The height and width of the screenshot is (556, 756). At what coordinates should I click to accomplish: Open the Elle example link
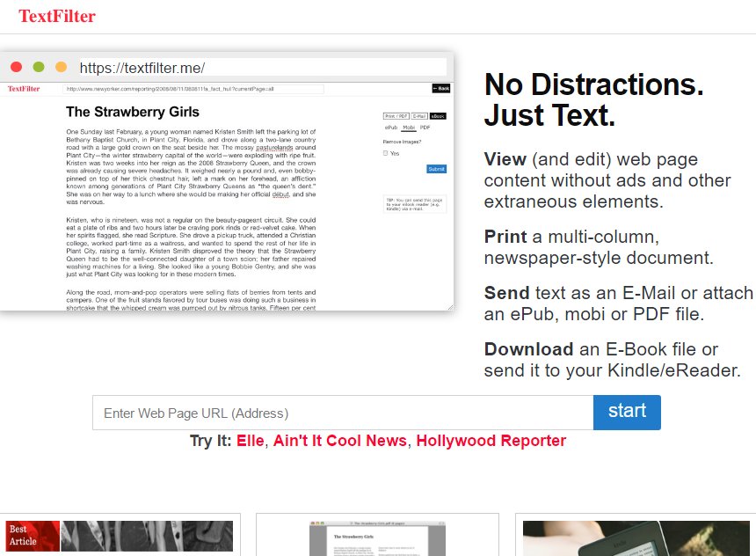click(250, 441)
